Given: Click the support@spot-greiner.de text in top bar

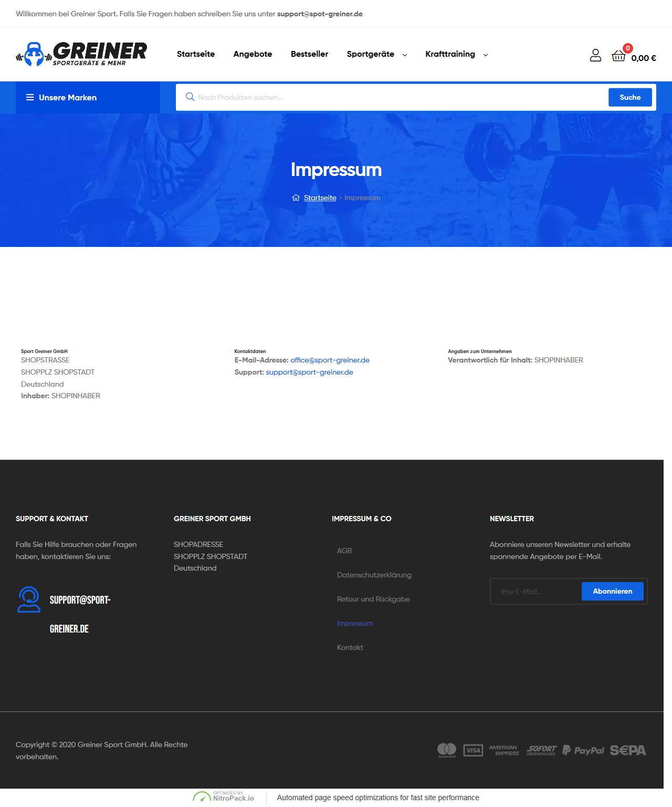Looking at the screenshot, I should pos(320,14).
